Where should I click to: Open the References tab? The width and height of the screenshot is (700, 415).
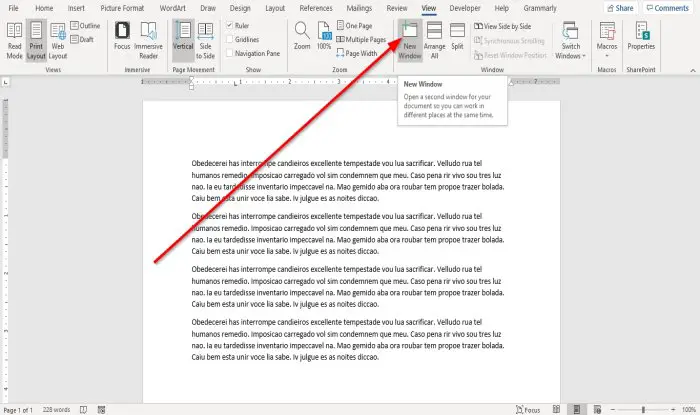[316, 8]
